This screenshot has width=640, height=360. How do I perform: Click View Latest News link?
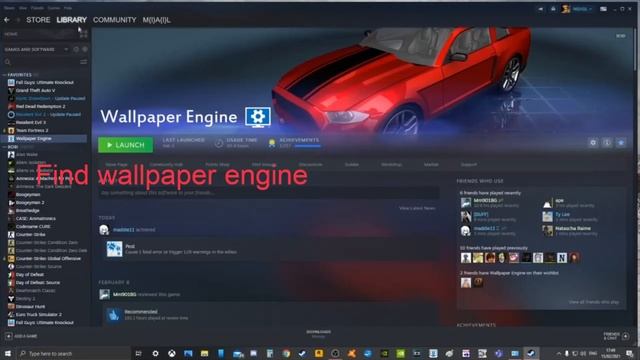tap(417, 208)
